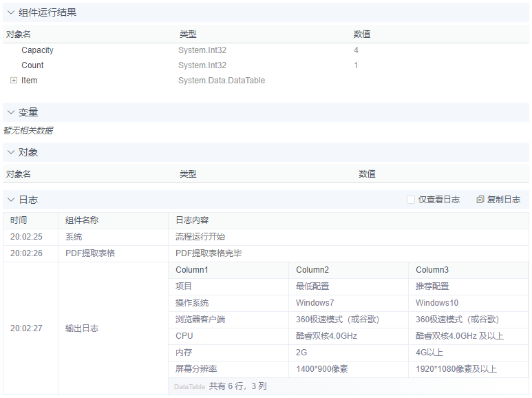Screen dimensions: 532x398
Task: Select the Count row name
Action: [x=32, y=65]
